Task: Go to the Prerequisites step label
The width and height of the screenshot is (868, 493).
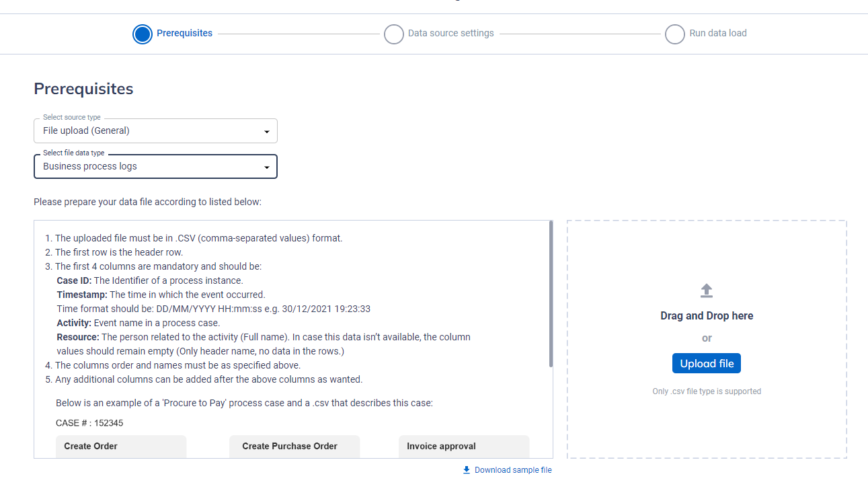Action: click(184, 33)
